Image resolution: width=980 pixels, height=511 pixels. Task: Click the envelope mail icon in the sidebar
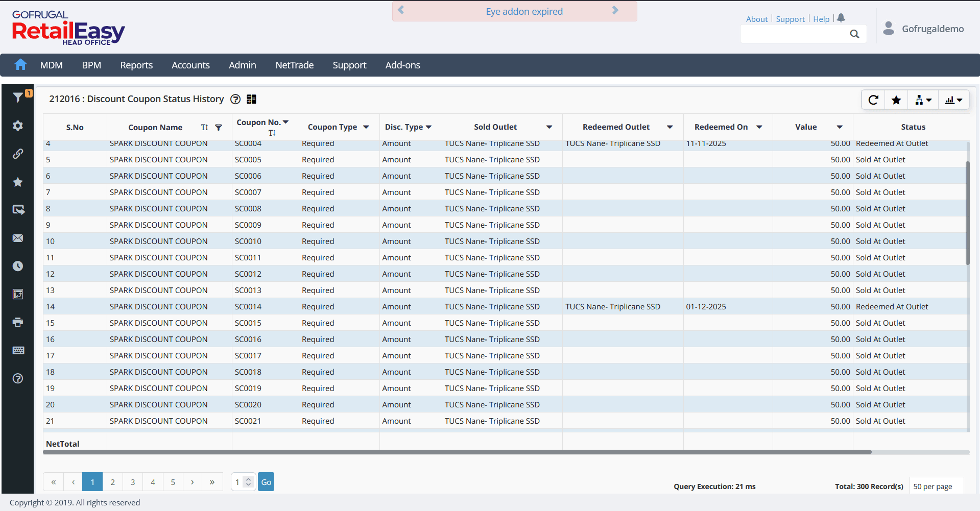(x=18, y=238)
